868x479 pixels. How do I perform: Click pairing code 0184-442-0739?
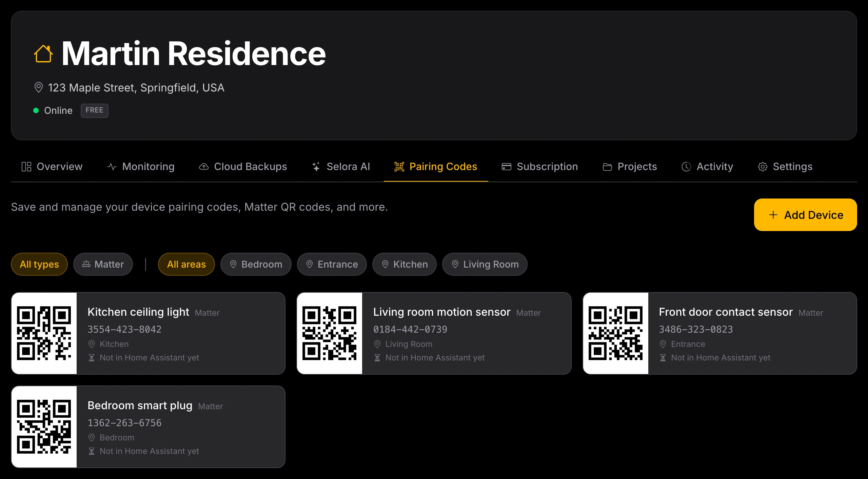tap(410, 329)
